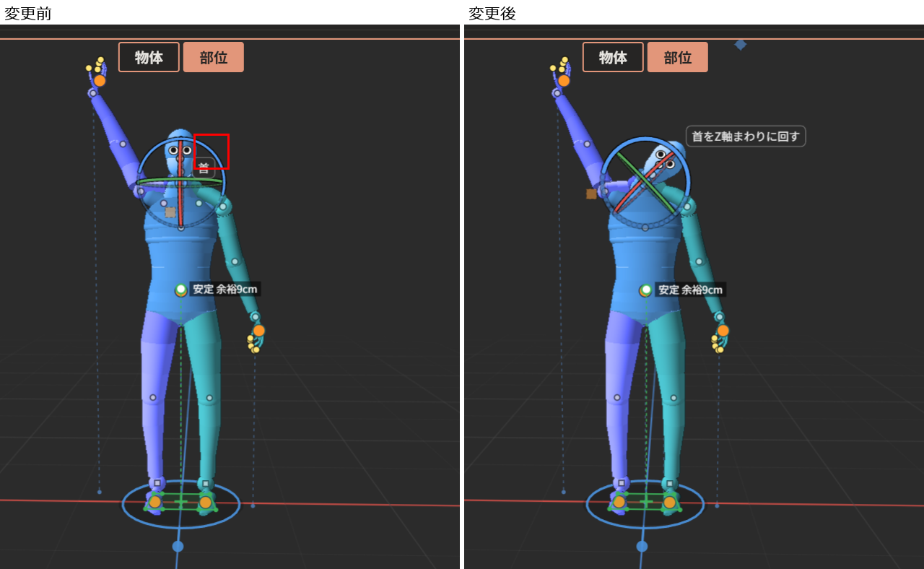Image resolution: width=924 pixels, height=569 pixels.
Task: Click the center-of-mass marker in 変更前
Action: [181, 290]
